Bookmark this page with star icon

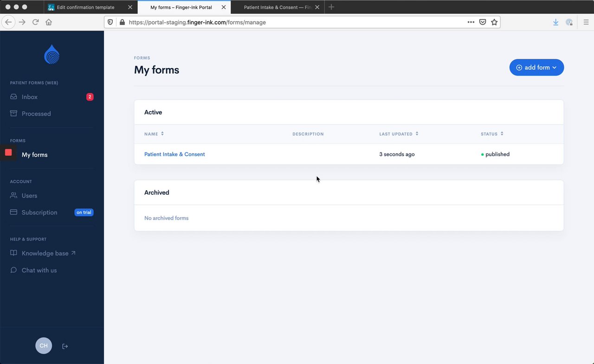click(x=494, y=22)
